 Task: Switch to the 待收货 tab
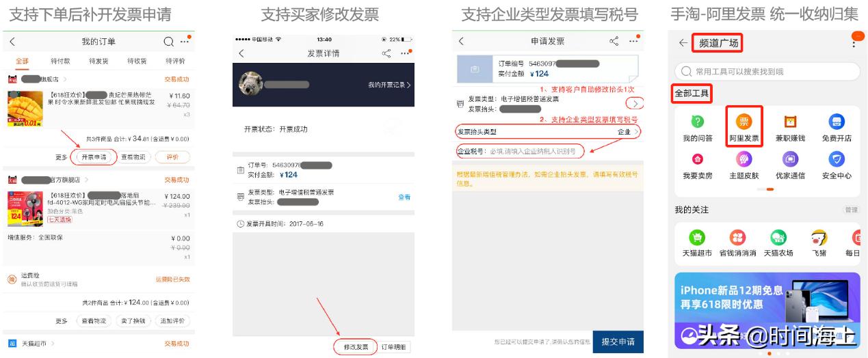point(136,61)
